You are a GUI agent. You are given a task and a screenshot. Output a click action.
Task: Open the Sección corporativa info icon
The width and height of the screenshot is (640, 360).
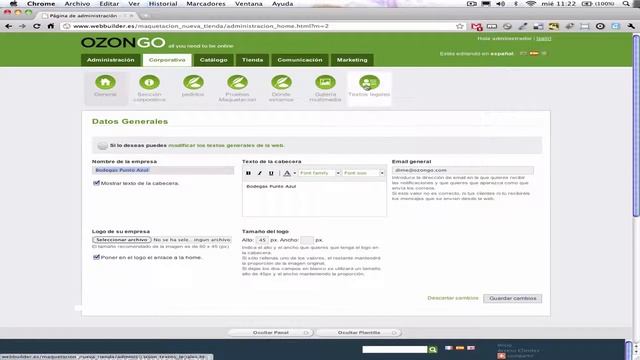tap(149, 82)
